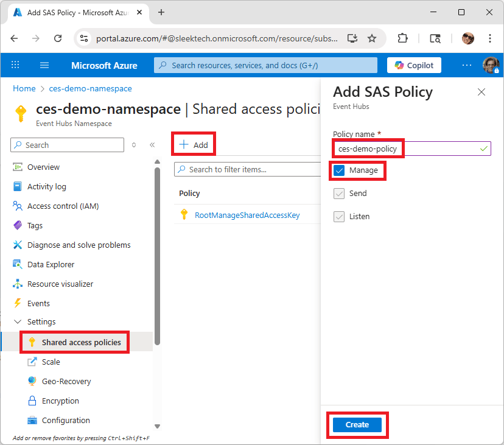The height and width of the screenshot is (445, 504).
Task: Collapse the sidebar with double chevron
Action: coord(152,145)
